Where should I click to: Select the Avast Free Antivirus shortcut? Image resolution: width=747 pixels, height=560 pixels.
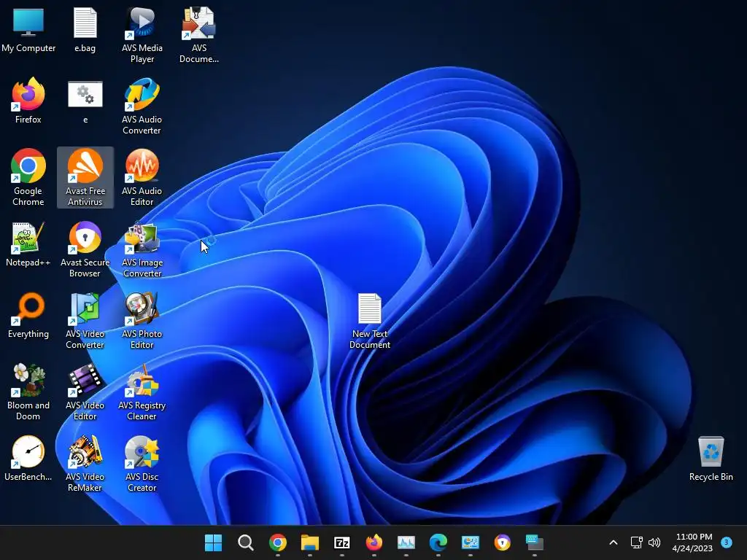pyautogui.click(x=85, y=178)
